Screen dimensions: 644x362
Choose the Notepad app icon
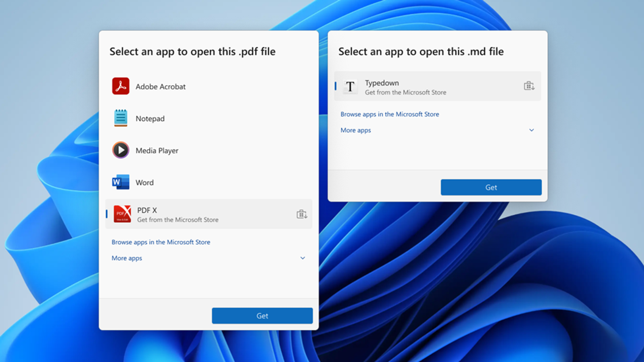pyautogui.click(x=121, y=118)
